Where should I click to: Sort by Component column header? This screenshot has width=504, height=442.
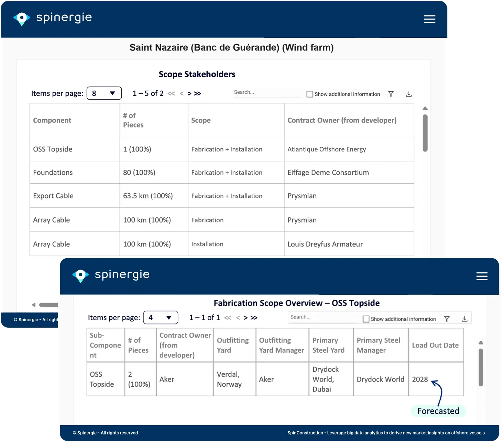click(75, 121)
